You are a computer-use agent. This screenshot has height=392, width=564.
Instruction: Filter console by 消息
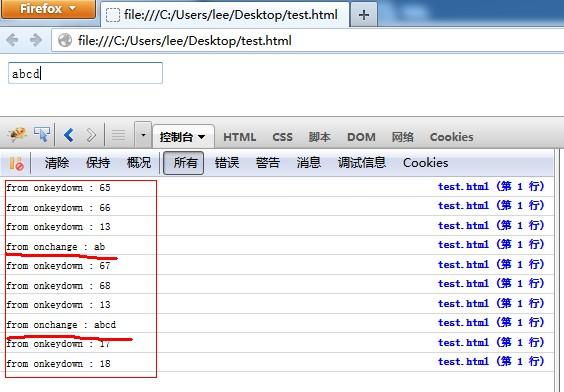tap(309, 163)
